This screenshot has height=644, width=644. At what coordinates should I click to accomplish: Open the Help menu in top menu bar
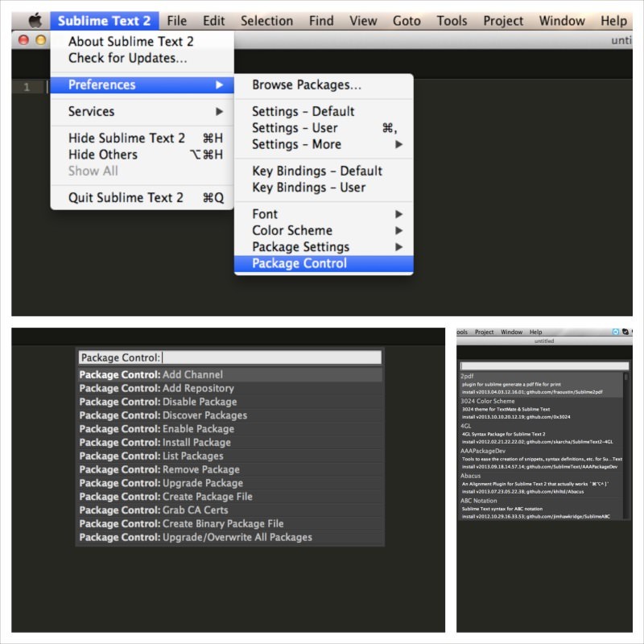click(x=613, y=21)
